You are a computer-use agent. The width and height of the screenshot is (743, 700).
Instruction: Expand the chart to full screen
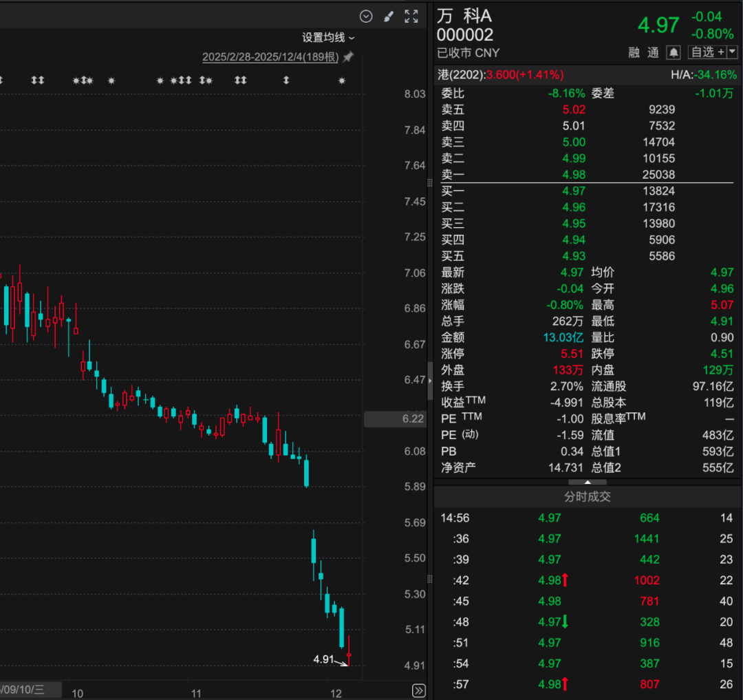pyautogui.click(x=411, y=17)
